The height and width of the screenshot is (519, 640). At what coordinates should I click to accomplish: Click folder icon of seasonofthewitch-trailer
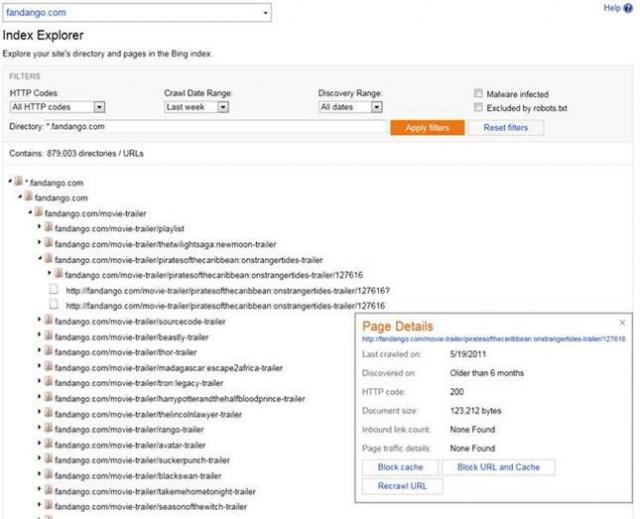point(49,505)
